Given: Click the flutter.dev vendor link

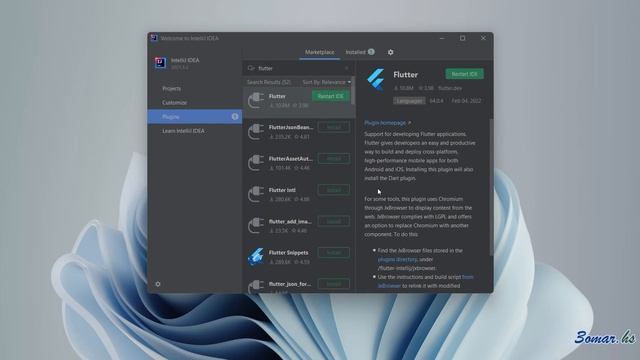Looking at the screenshot, I should coord(450,88).
